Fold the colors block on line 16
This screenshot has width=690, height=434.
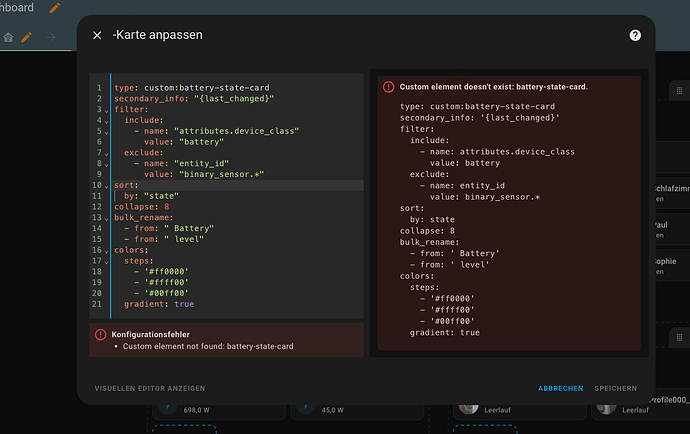pos(106,251)
